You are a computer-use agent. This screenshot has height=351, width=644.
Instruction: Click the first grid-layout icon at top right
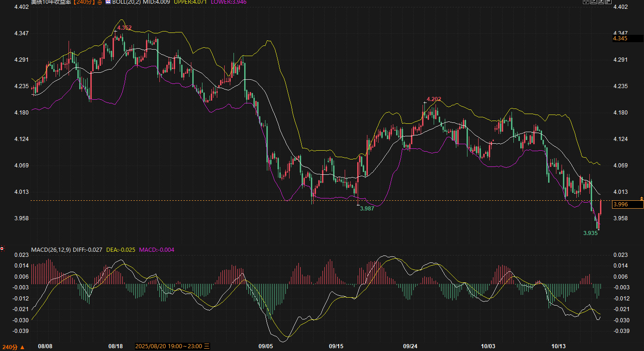(586, 2)
